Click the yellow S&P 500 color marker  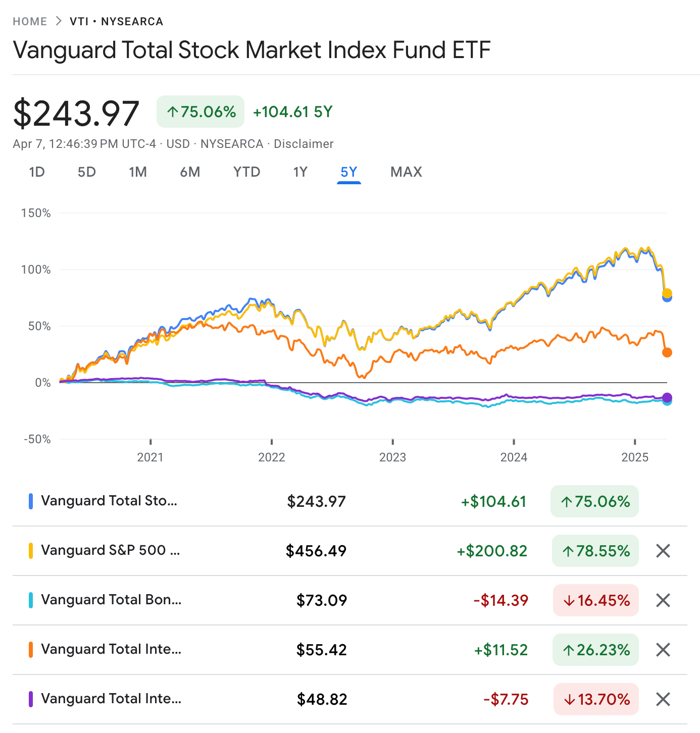[x=31, y=551]
